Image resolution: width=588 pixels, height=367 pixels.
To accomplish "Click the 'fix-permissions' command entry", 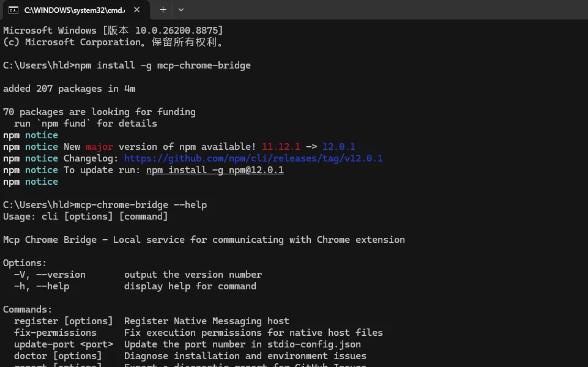I will pyautogui.click(x=55, y=333).
